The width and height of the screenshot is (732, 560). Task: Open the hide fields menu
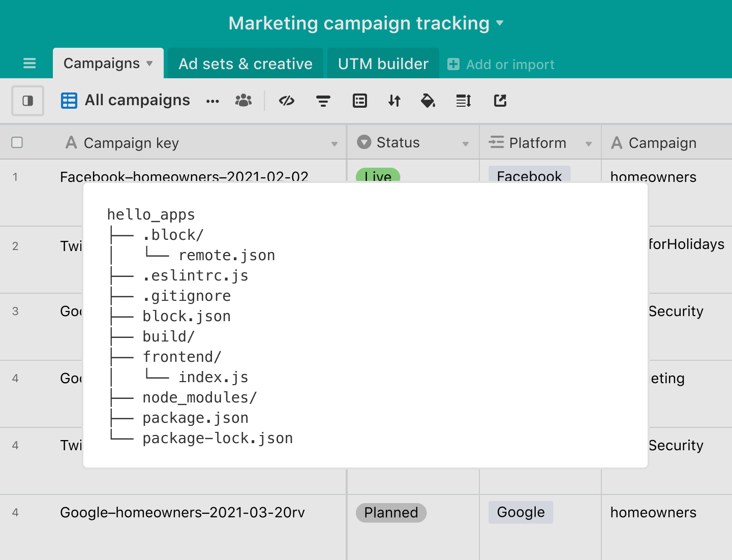[286, 101]
